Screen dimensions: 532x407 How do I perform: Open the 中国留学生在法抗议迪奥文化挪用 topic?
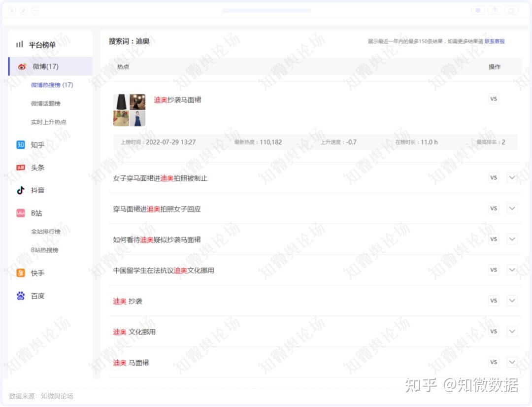click(x=164, y=271)
